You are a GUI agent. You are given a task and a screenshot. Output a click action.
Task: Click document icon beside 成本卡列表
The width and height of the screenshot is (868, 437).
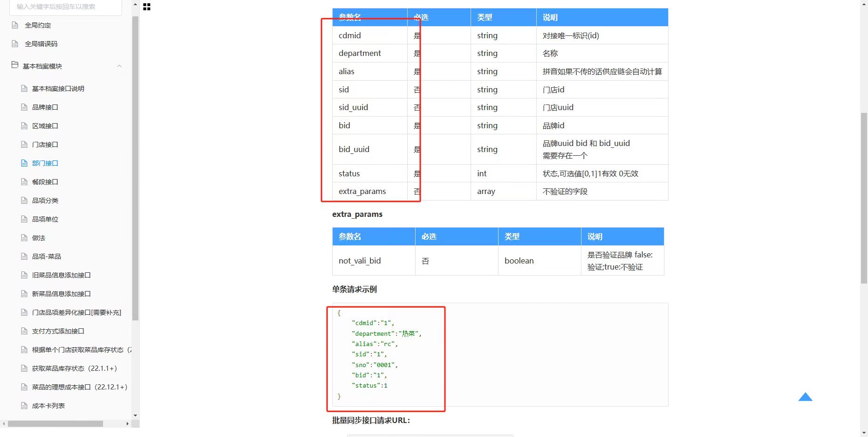point(24,406)
